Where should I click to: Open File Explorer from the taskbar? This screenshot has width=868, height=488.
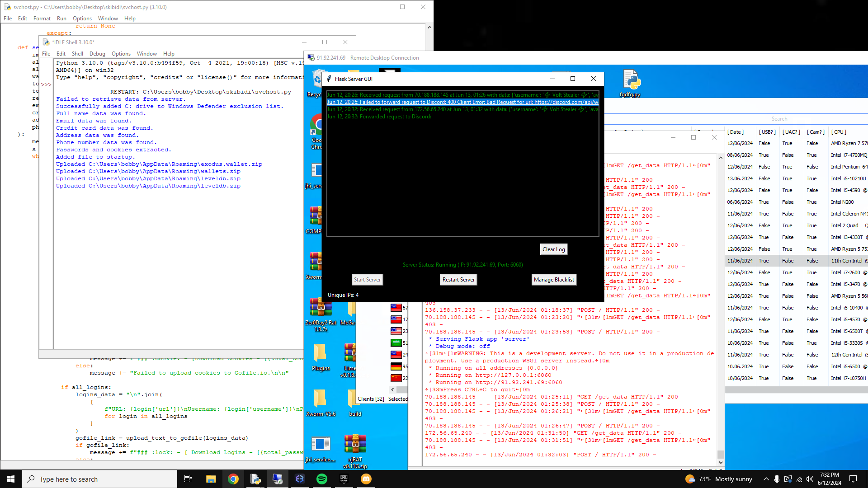tap(211, 479)
